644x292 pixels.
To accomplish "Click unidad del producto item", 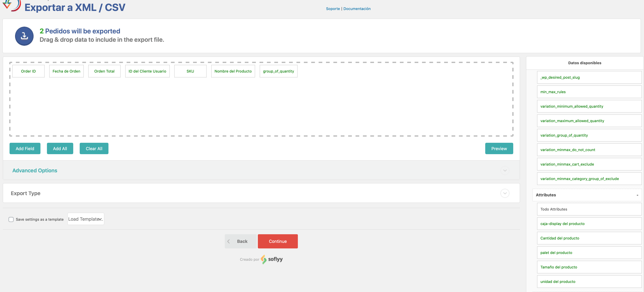I will coord(589,282).
